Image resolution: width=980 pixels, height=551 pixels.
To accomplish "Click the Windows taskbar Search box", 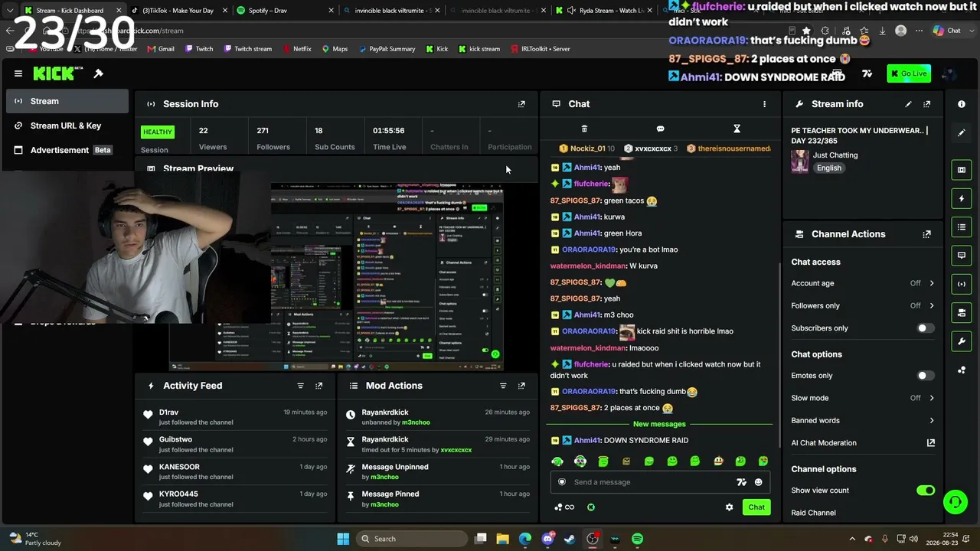I will (x=410, y=539).
